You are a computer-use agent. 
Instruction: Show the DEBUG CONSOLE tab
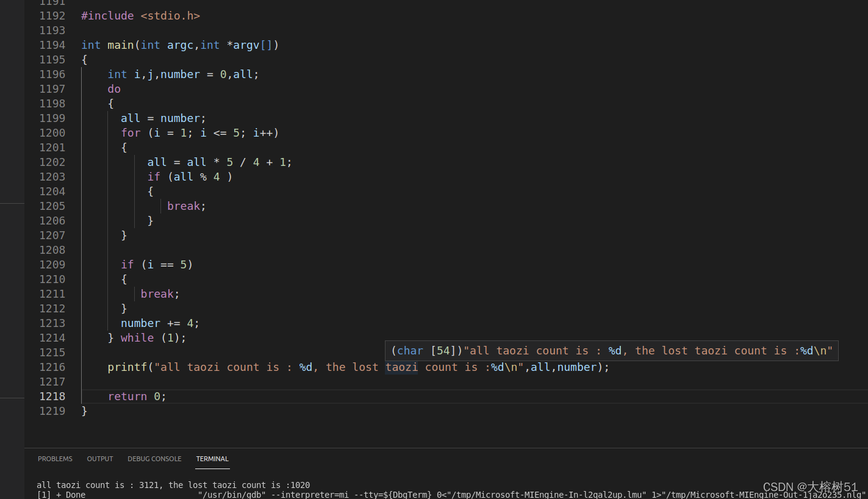click(x=154, y=459)
